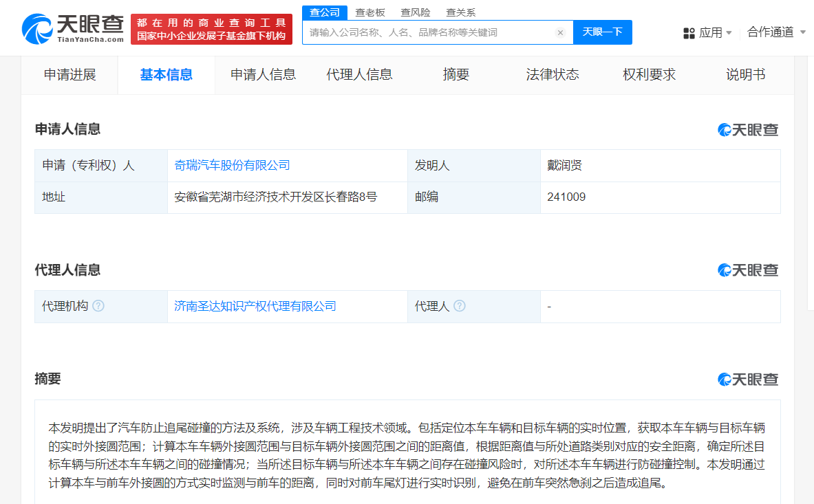Click the red promotional banner in header
The width and height of the screenshot is (814, 504).
pyautogui.click(x=211, y=29)
